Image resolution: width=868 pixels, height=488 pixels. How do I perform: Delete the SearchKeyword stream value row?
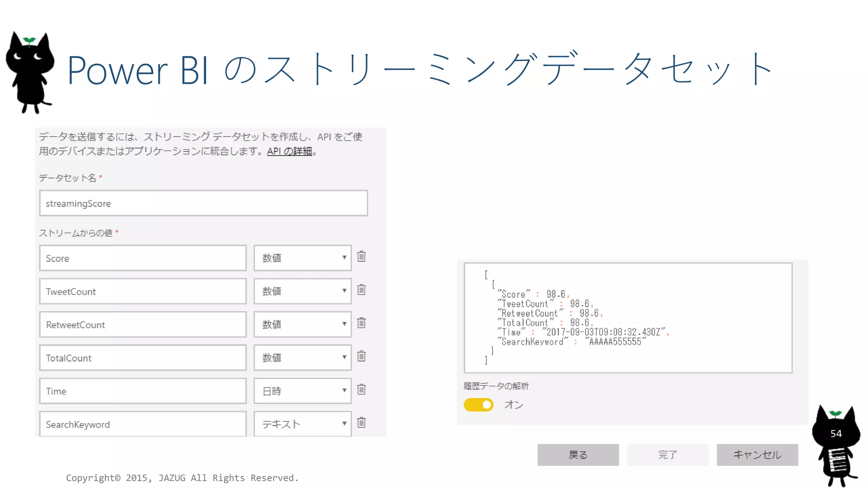point(361,422)
